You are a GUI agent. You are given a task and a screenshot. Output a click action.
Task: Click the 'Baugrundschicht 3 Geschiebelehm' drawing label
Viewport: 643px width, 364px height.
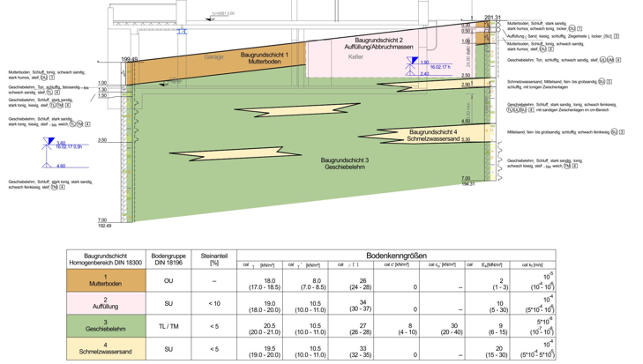[x=345, y=164]
